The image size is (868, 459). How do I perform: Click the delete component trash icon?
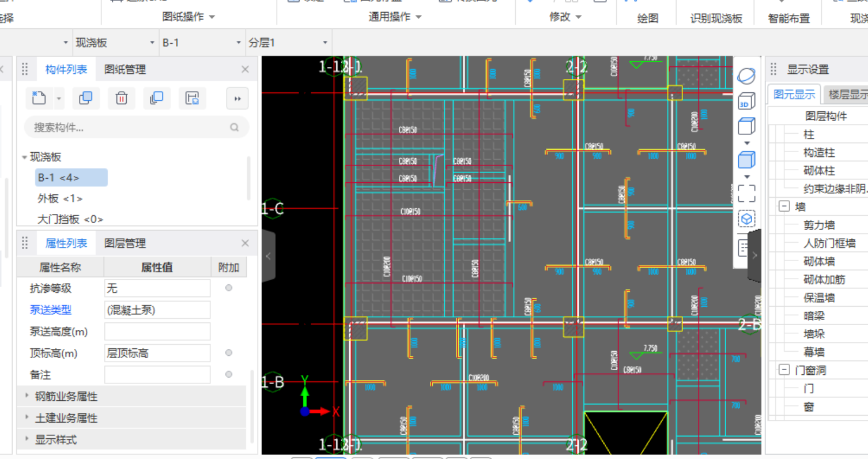click(121, 98)
